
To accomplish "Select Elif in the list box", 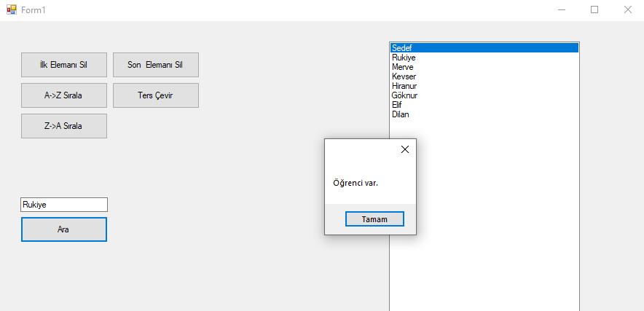I will [397, 105].
